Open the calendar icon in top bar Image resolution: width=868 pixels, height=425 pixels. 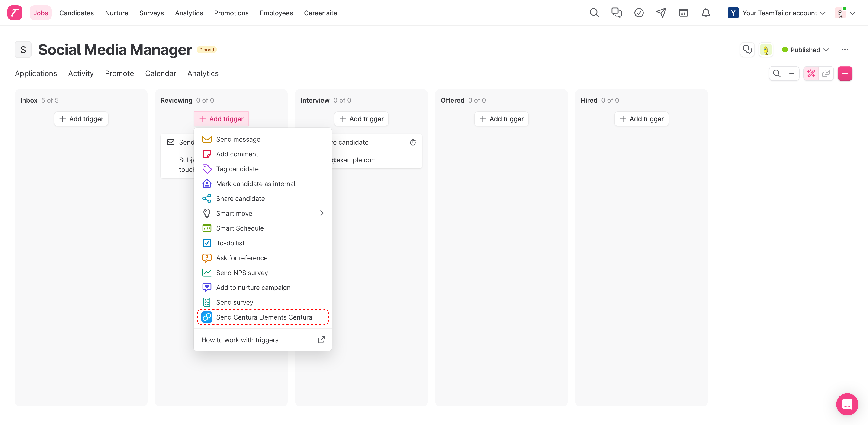point(683,13)
